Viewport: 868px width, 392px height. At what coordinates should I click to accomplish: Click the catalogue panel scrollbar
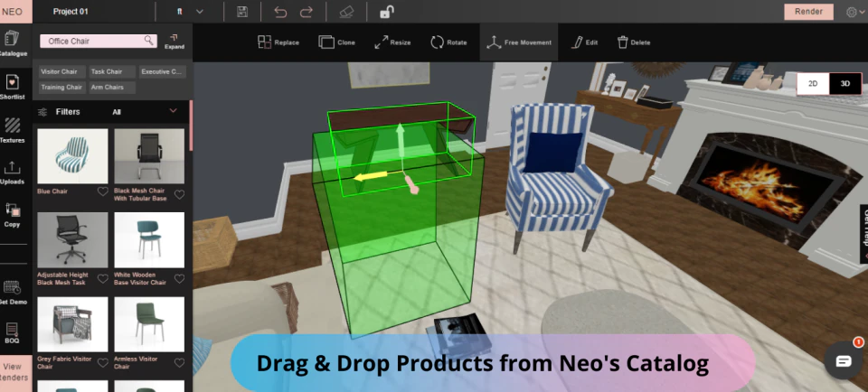[191, 126]
